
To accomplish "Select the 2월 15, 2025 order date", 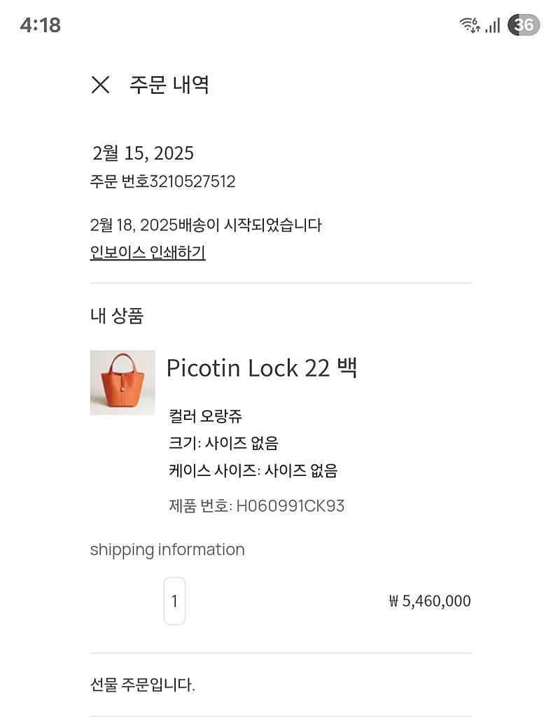I will [143, 153].
